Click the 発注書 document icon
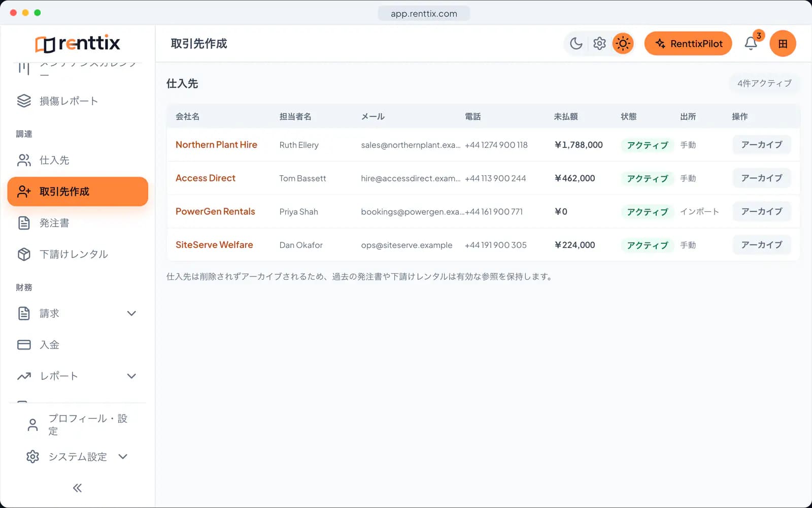Screen dimensions: 812x508 [x=24, y=223]
